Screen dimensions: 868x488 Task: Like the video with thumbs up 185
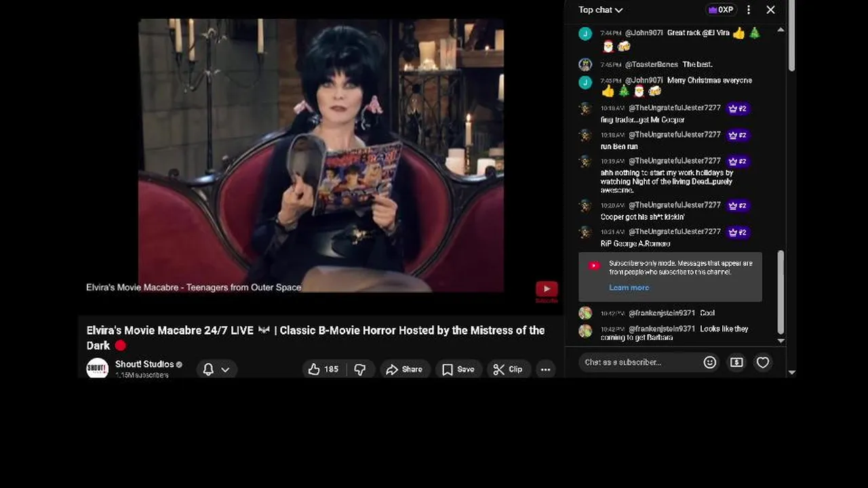(x=323, y=369)
